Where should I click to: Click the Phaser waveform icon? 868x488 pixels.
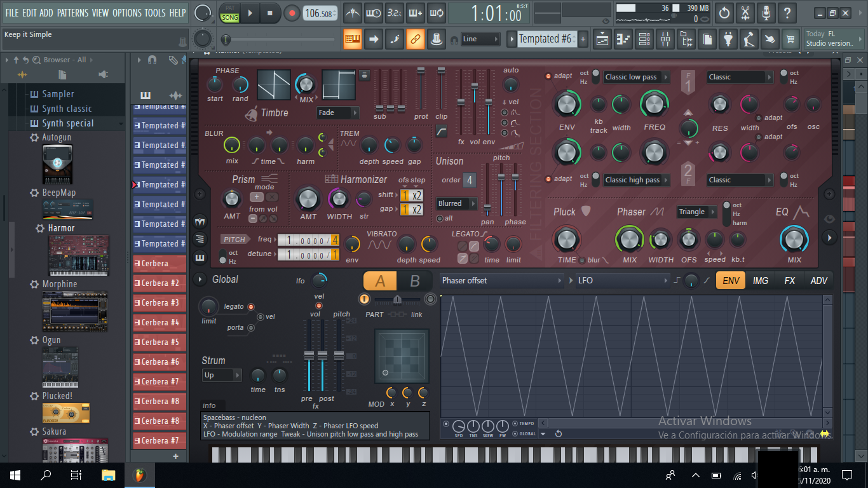[657, 212]
